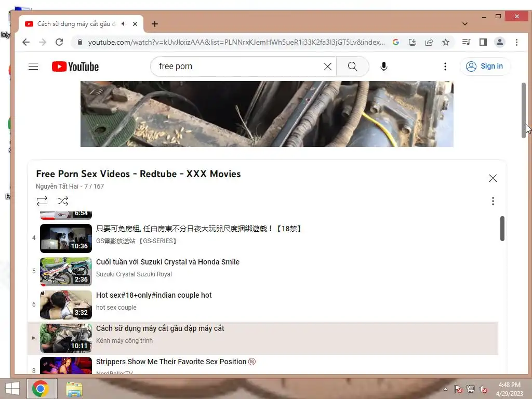Image resolution: width=532 pixels, height=399 pixels.
Task: Click 'Suzuki Crystal Suzuki Royal' channel name
Action: point(134,274)
